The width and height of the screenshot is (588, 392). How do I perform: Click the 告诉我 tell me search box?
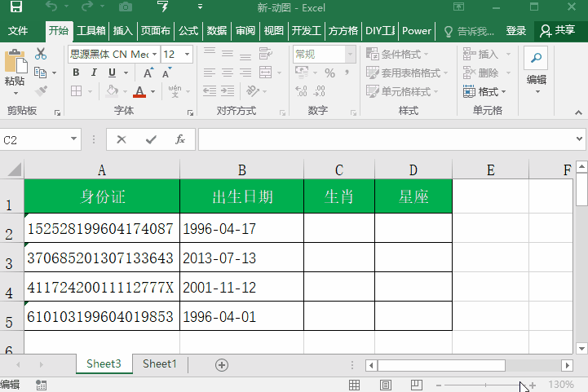click(x=470, y=31)
